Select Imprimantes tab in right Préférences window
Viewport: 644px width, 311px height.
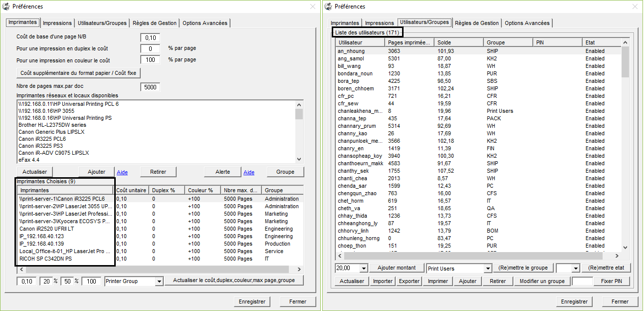[345, 23]
